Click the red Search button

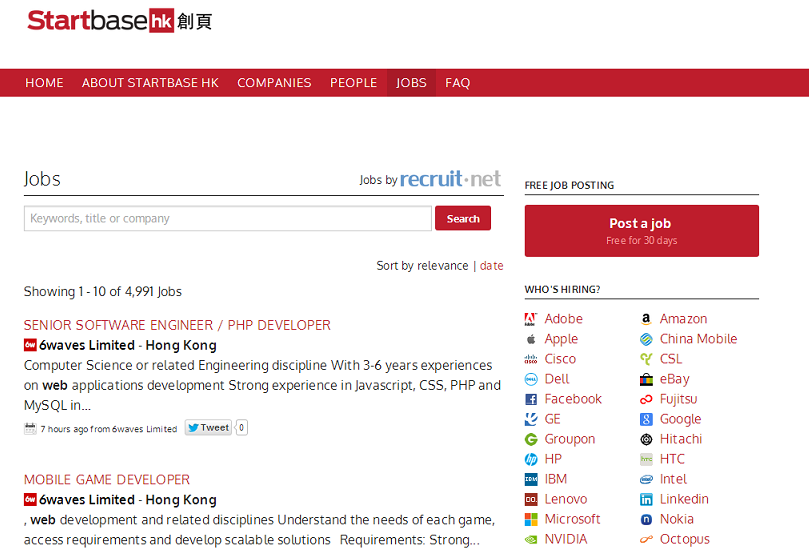(x=463, y=218)
